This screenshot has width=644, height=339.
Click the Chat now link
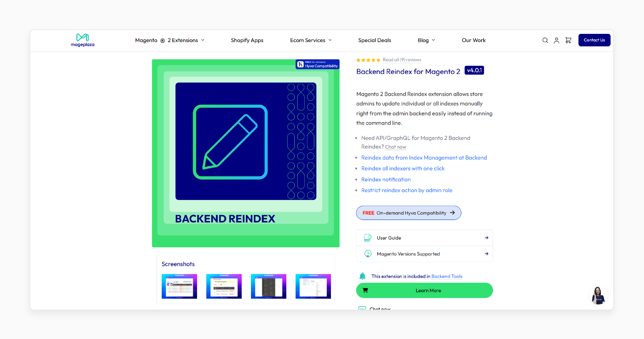(395, 147)
